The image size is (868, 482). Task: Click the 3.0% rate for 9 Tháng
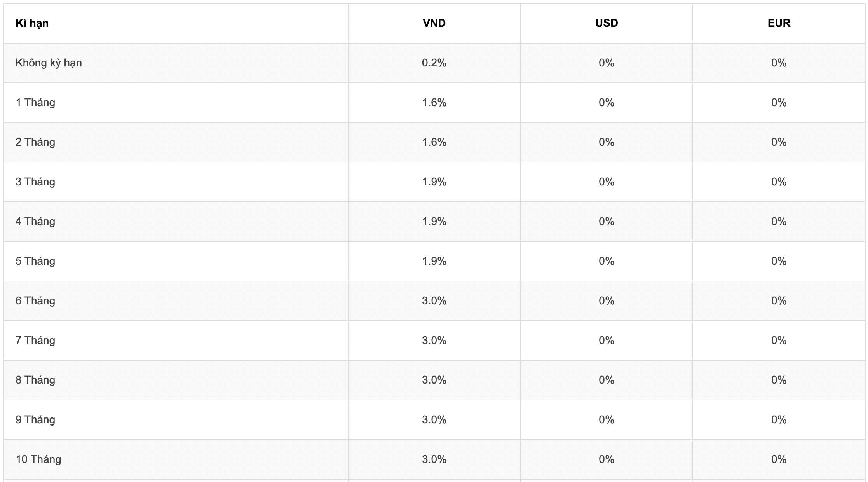coord(434,420)
